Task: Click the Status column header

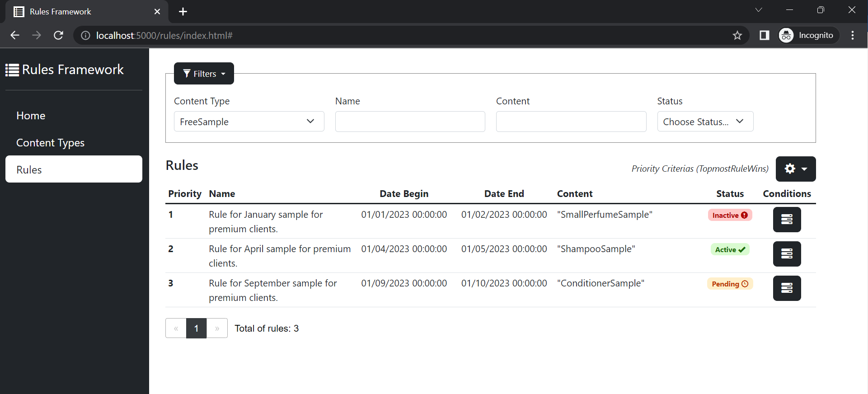Action: pos(730,194)
